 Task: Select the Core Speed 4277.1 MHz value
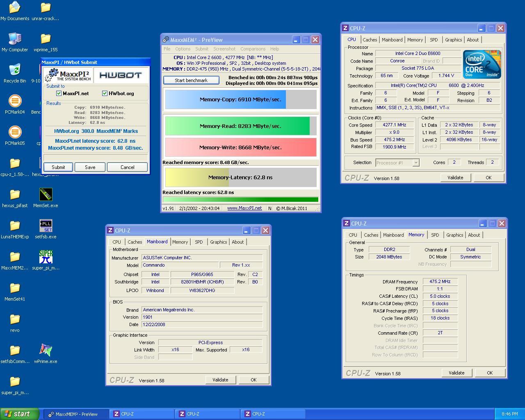pyautogui.click(x=394, y=125)
